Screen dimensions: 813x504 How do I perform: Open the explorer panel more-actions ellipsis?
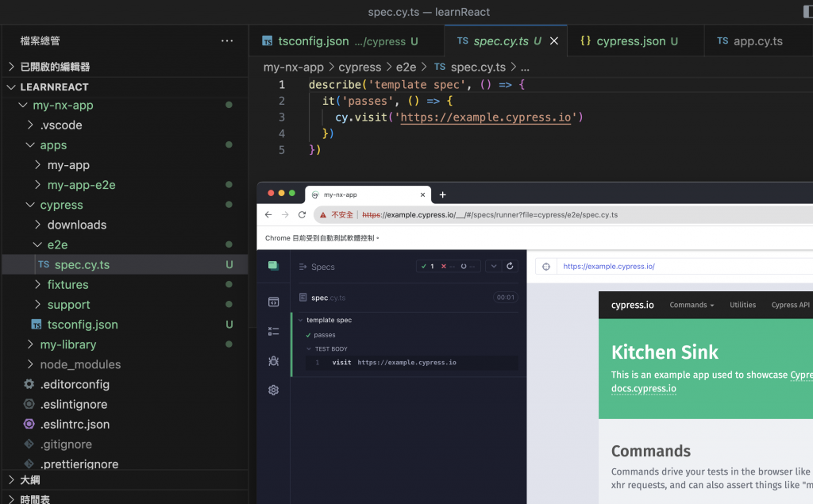(x=226, y=41)
